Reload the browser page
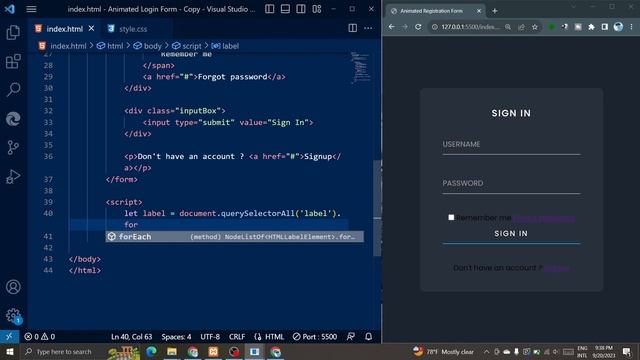The width and height of the screenshot is (640, 360). (x=418, y=27)
